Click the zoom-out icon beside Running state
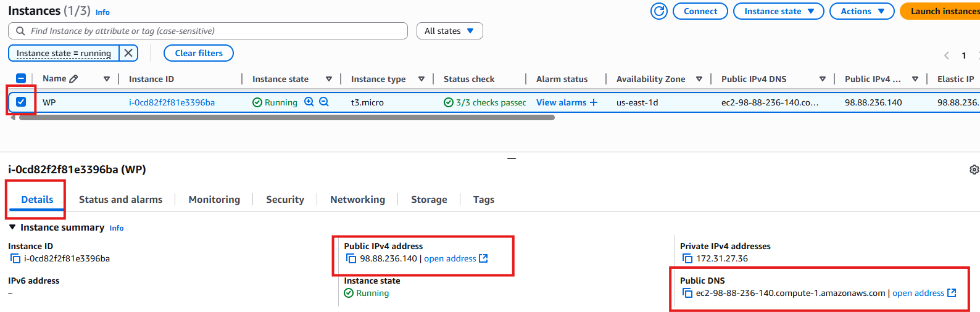 pyautogui.click(x=323, y=102)
